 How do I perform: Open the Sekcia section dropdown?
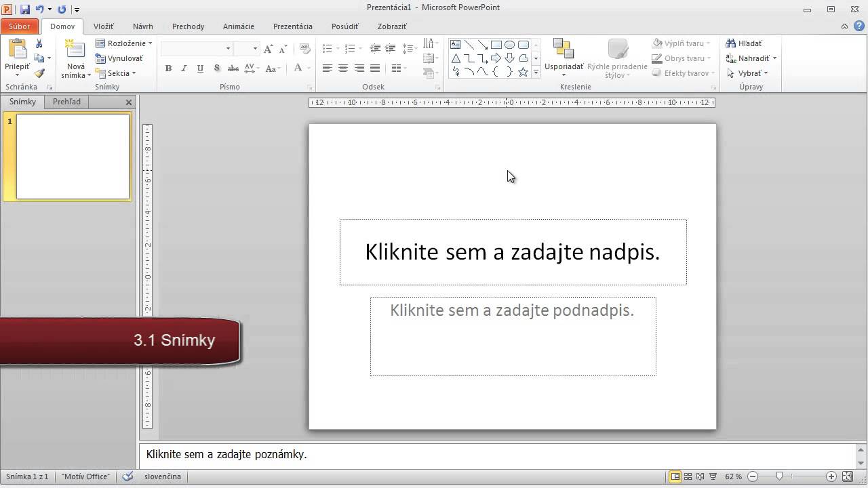(115, 73)
